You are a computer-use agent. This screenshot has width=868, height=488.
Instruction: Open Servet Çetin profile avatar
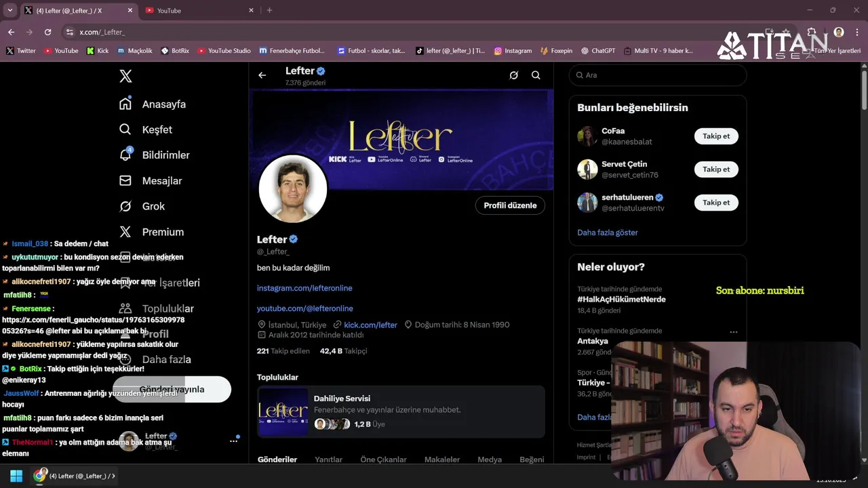coord(587,169)
